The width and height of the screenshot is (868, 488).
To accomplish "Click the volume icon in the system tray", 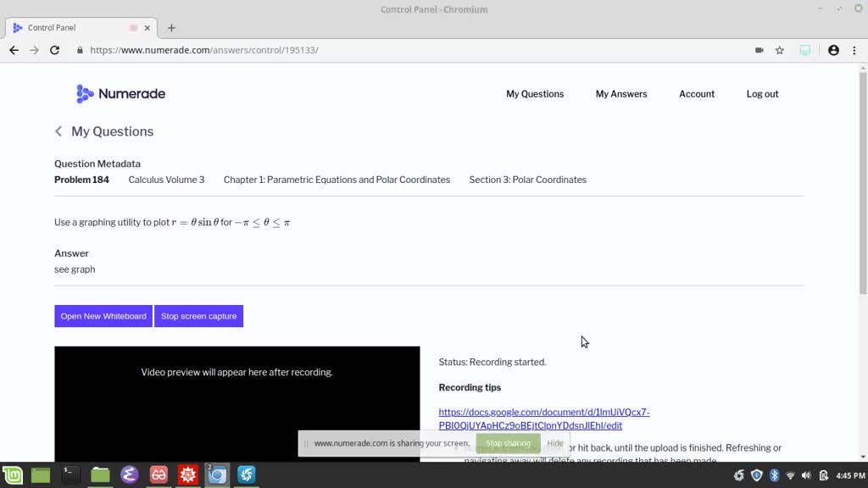I will pyautogui.click(x=805, y=475).
